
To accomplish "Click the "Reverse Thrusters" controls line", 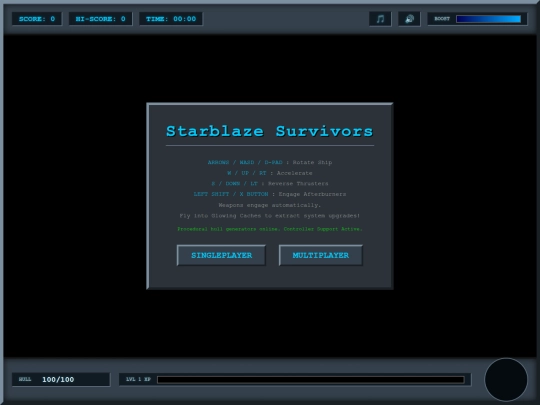I will (270, 184).
